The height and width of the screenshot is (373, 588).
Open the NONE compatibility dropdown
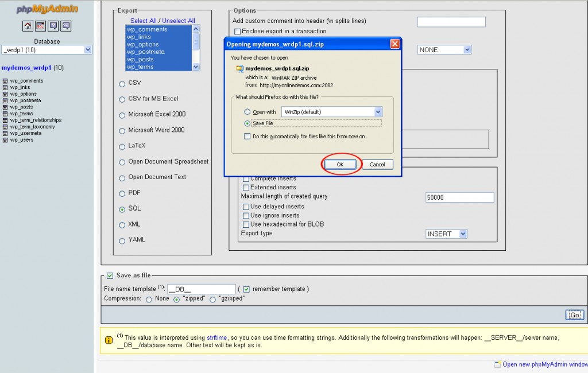(444, 50)
